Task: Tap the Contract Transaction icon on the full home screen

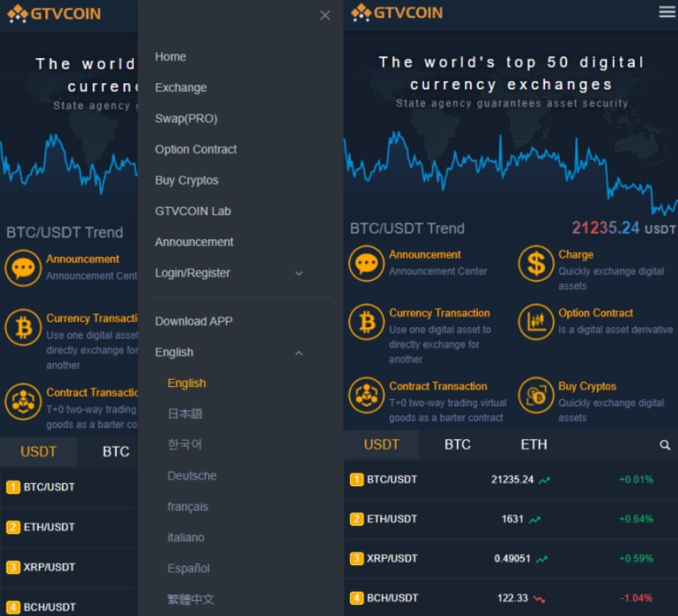Action: click(367, 395)
